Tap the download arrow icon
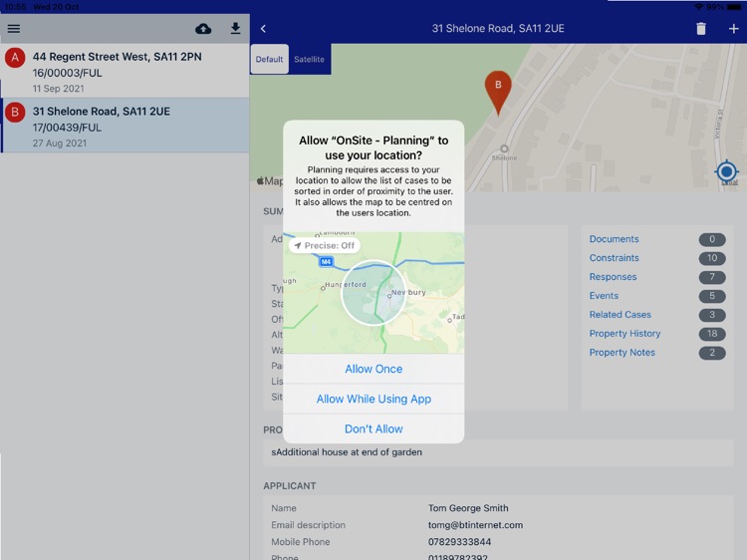The height and width of the screenshot is (560, 747). click(235, 28)
